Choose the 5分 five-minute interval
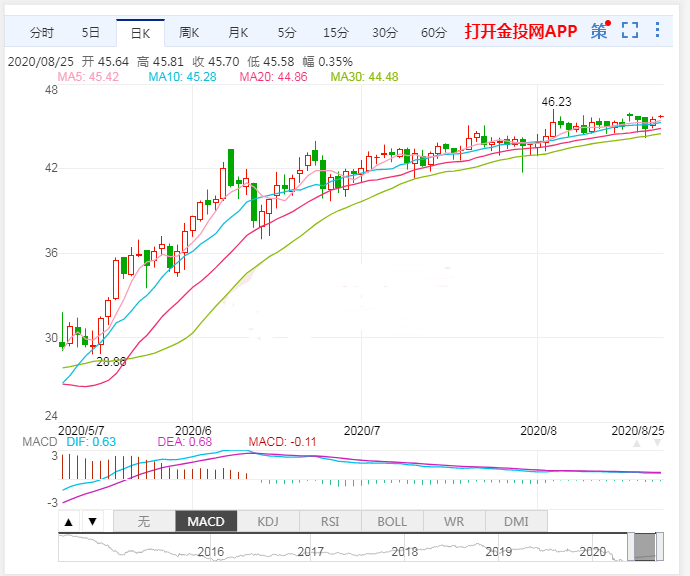Image resolution: width=690 pixels, height=576 pixels. 287,32
